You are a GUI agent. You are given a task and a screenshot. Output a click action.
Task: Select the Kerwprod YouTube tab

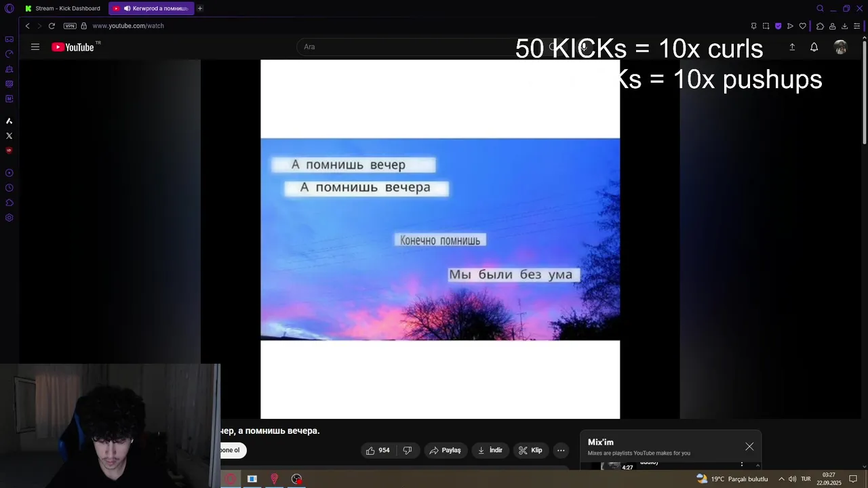pos(151,8)
